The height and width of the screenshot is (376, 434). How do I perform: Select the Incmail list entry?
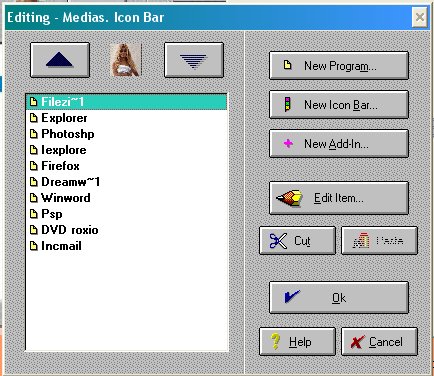[x=127, y=246]
